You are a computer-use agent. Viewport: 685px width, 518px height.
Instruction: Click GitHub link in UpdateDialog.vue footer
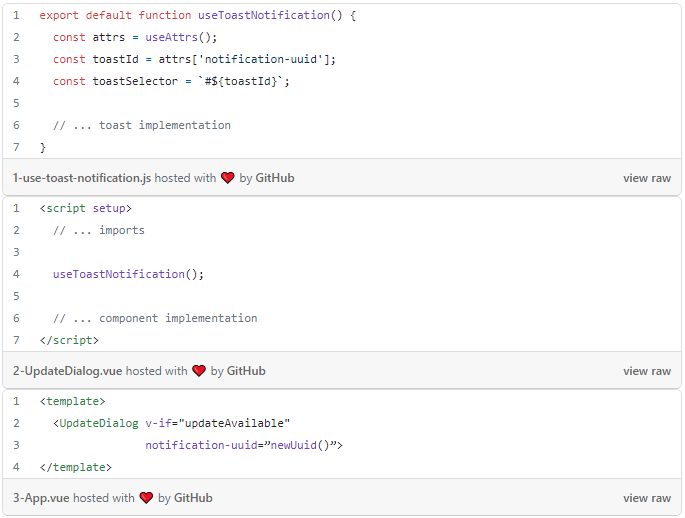pyautogui.click(x=246, y=371)
